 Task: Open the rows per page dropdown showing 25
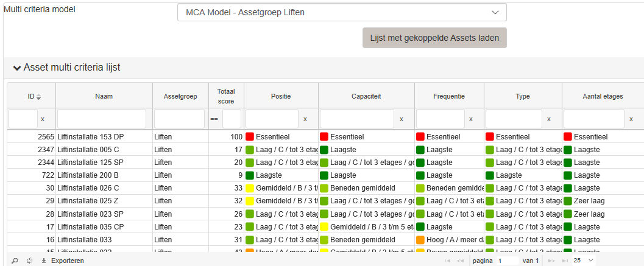(x=583, y=261)
